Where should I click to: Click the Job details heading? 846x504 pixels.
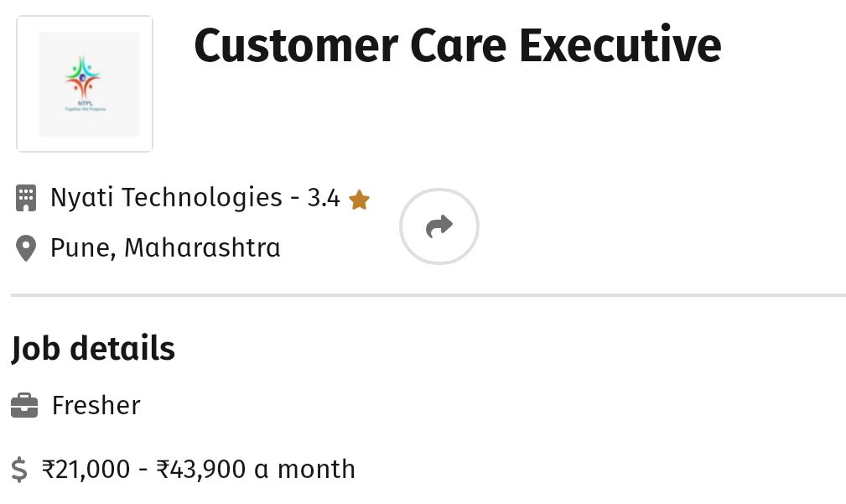93,349
